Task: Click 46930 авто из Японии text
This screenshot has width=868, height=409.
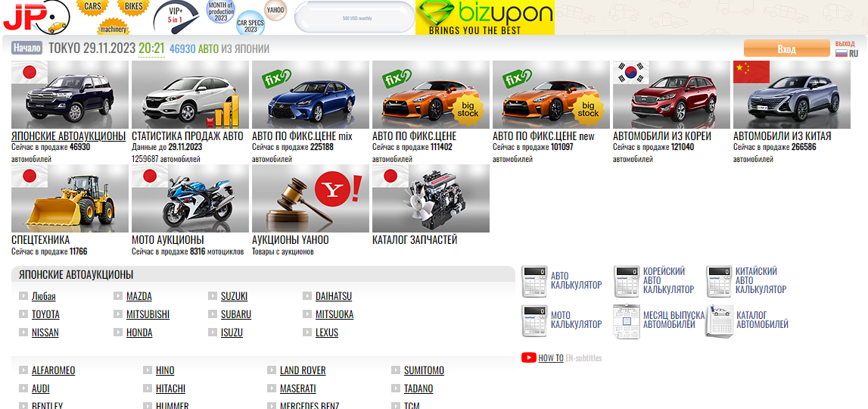Action: (219, 48)
